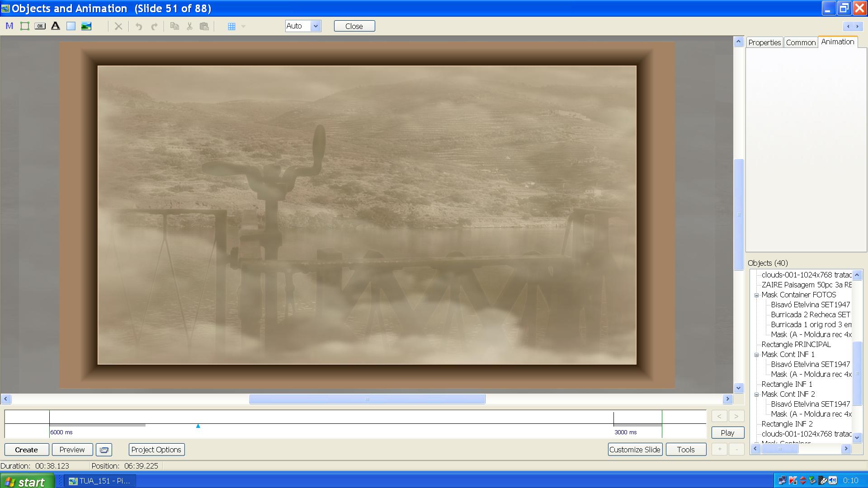Click the Add Button 'OK' icon
868x488 pixels.
(40, 26)
